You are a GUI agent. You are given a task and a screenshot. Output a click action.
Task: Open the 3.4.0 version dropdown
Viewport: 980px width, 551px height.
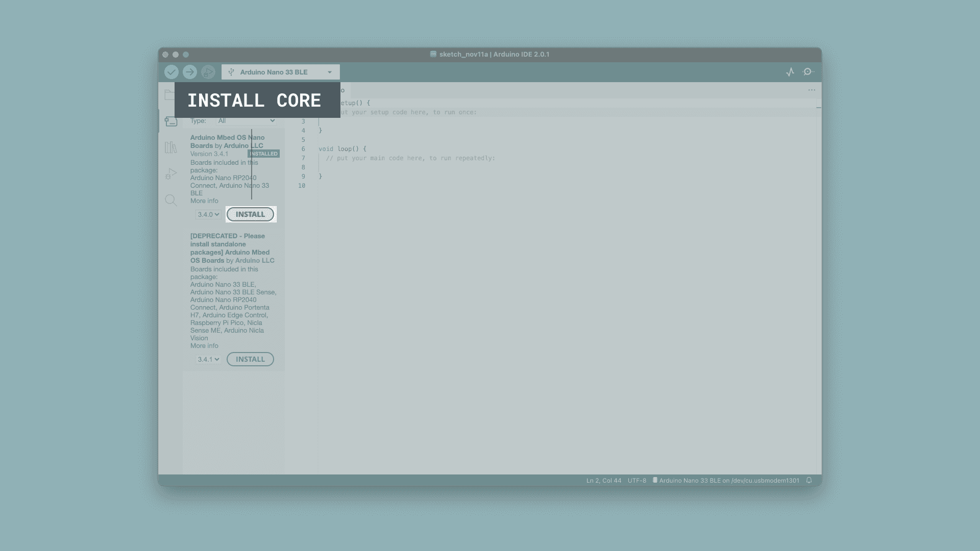(x=208, y=214)
